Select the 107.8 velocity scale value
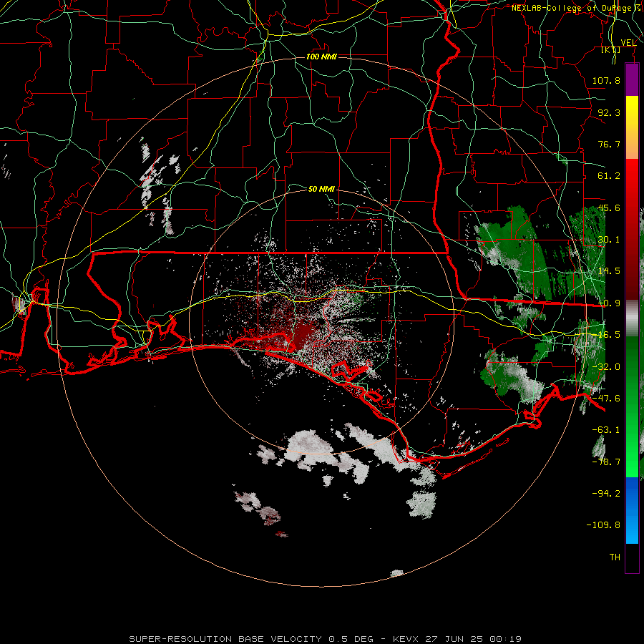This screenshot has height=644, width=644. tap(606, 80)
